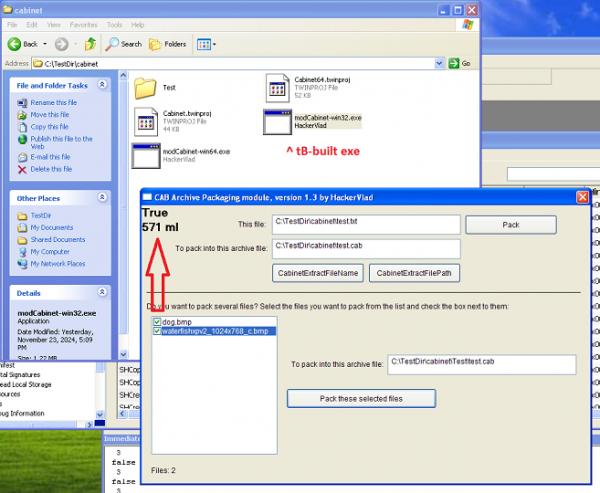Open the Edit menu in Explorer

tap(32, 25)
